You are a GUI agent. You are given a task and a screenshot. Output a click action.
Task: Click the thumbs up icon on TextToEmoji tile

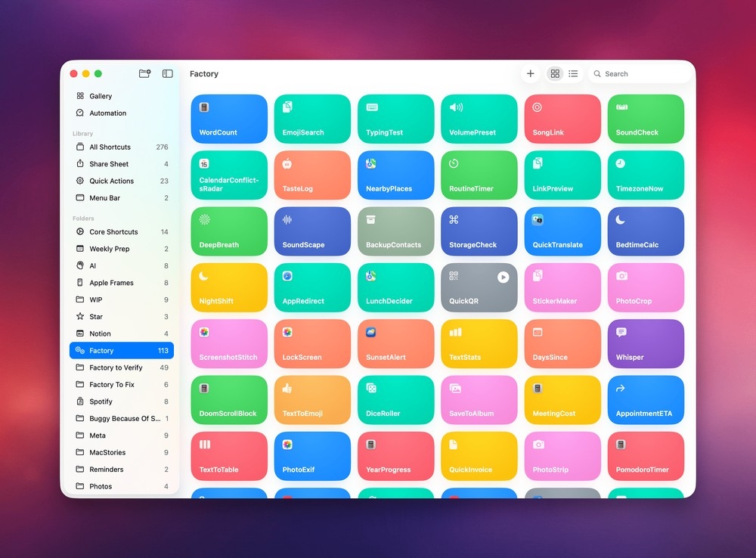(287, 388)
